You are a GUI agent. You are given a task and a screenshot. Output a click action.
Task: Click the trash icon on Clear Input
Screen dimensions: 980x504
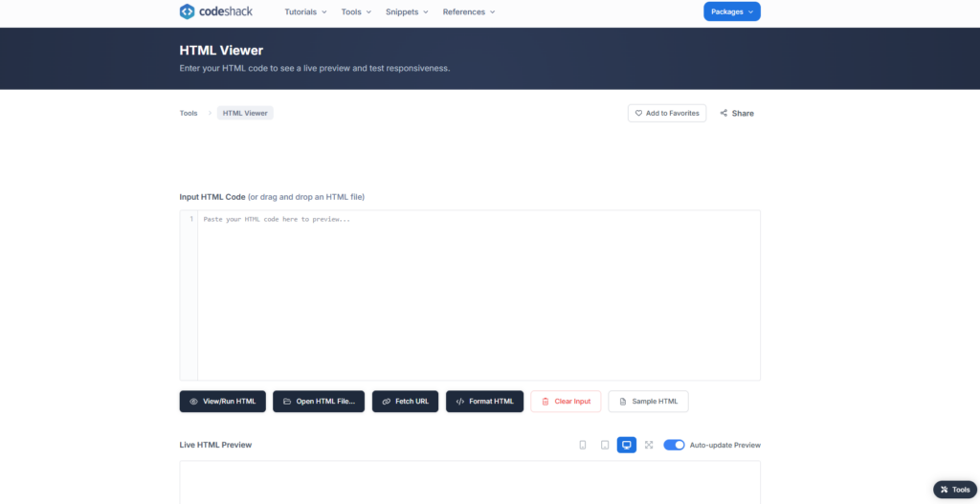pos(545,402)
